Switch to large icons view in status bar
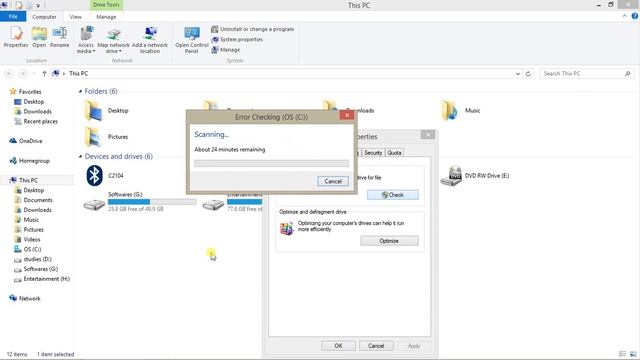The width and height of the screenshot is (640, 360). click(x=633, y=354)
